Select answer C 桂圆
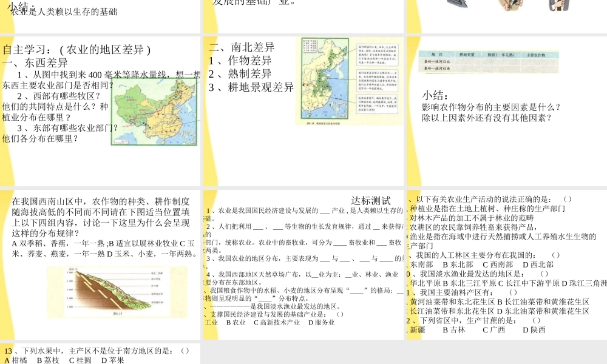 [81, 360]
